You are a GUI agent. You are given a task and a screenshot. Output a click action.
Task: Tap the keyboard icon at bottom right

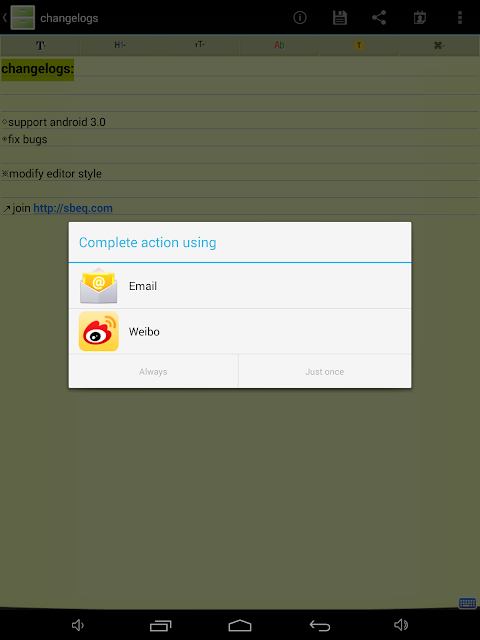coord(467,603)
